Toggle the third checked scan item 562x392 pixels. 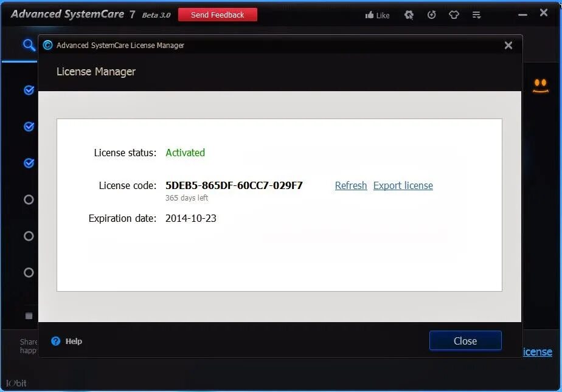point(29,163)
